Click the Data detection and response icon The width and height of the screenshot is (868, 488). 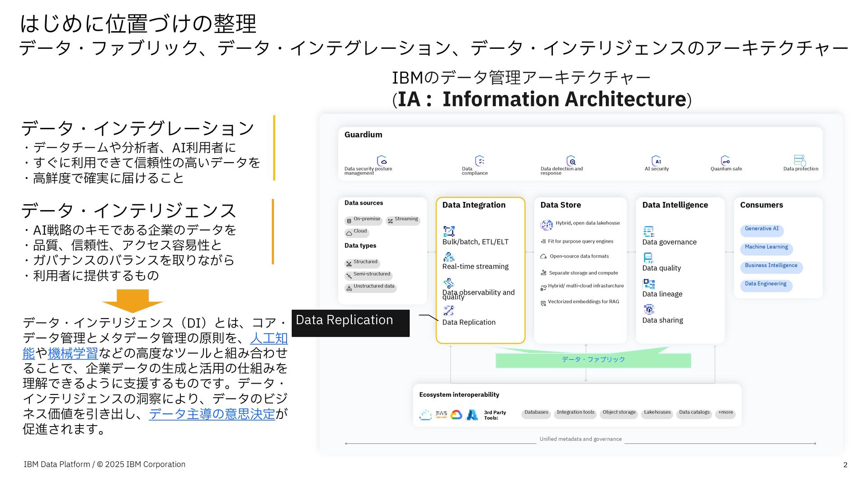[571, 161]
